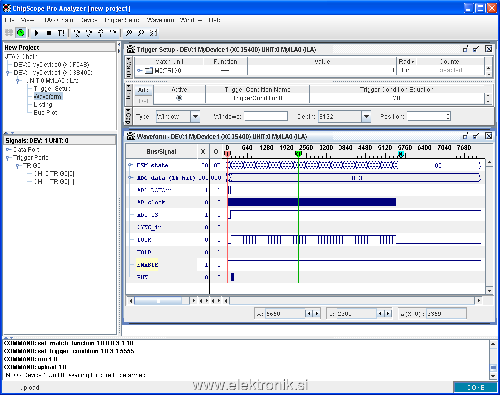Click the JTAG chain open cable toolbar icon
The width and height of the screenshot is (500, 395).
(x=9, y=33)
